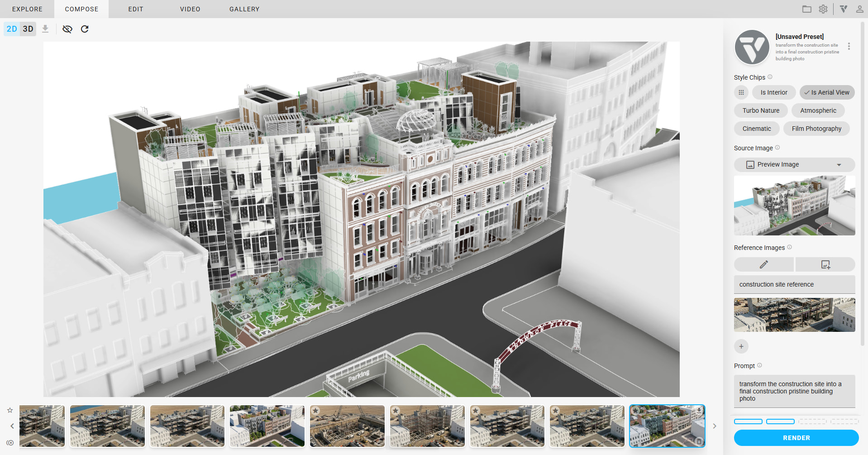Screen dimensions: 868x455
Task: Open the GALLERY tab
Action: [x=244, y=9]
